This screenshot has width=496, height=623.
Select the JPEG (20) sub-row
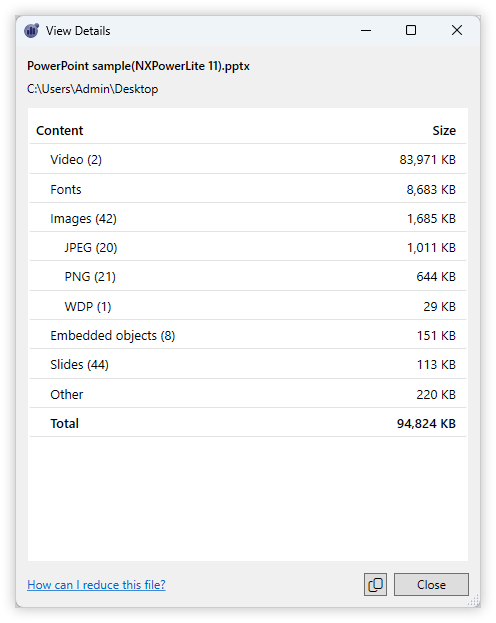pos(248,247)
